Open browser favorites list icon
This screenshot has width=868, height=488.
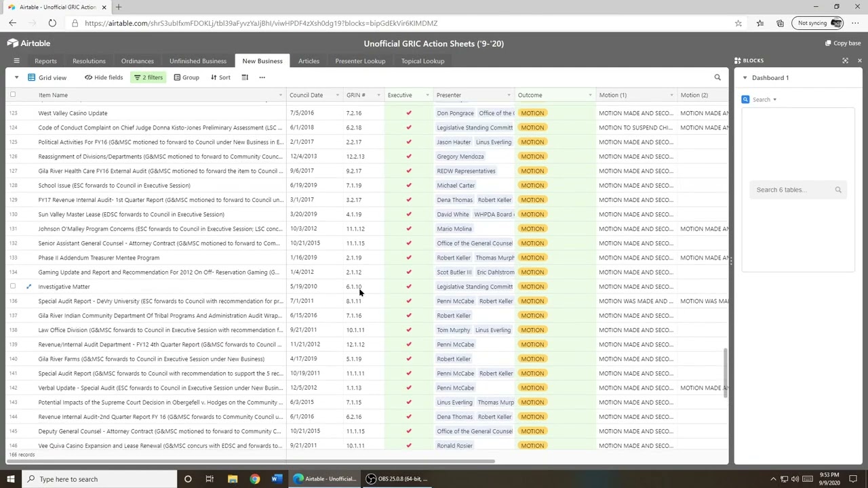760,23
